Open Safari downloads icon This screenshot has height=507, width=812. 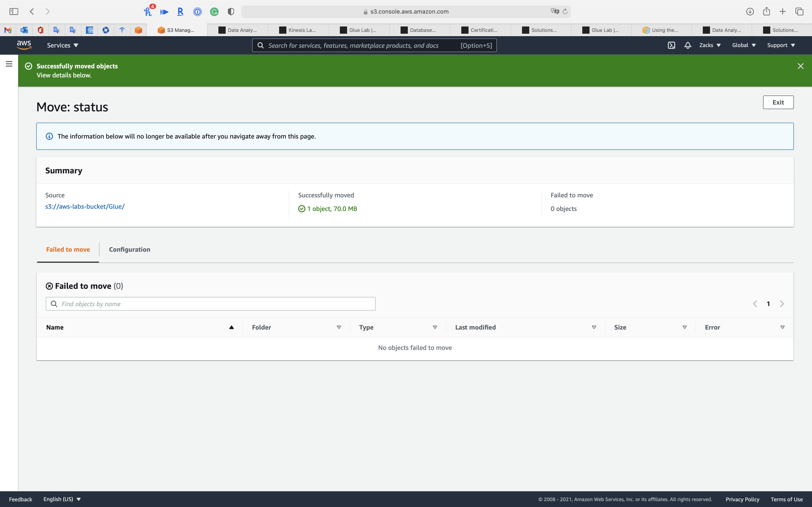coord(750,11)
